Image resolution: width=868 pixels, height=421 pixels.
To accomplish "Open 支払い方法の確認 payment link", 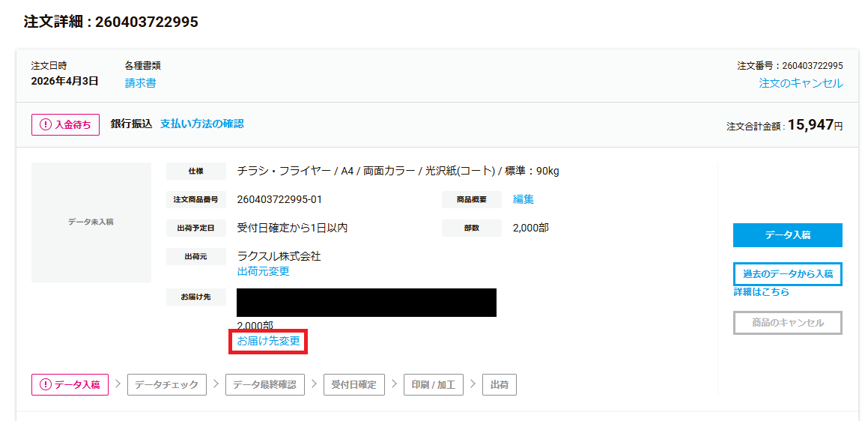I will [x=201, y=124].
